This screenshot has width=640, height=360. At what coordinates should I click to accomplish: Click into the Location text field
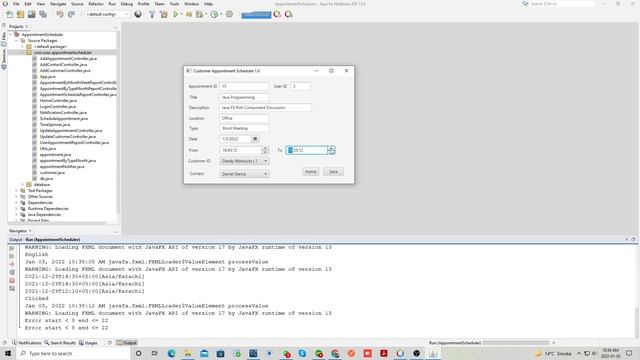tap(244, 118)
